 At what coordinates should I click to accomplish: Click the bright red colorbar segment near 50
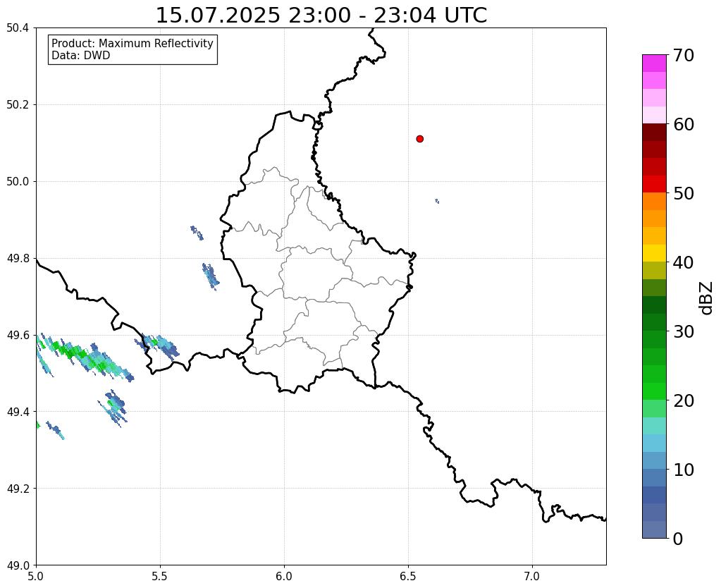pos(654,184)
